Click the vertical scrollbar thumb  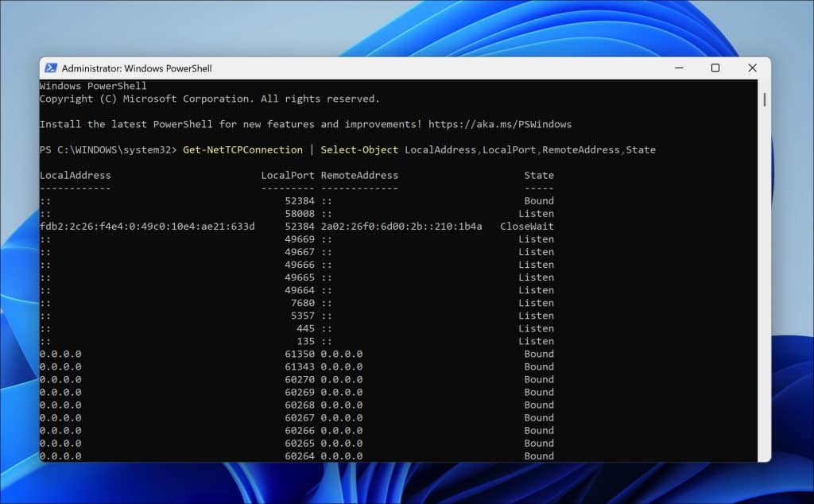pos(764,99)
